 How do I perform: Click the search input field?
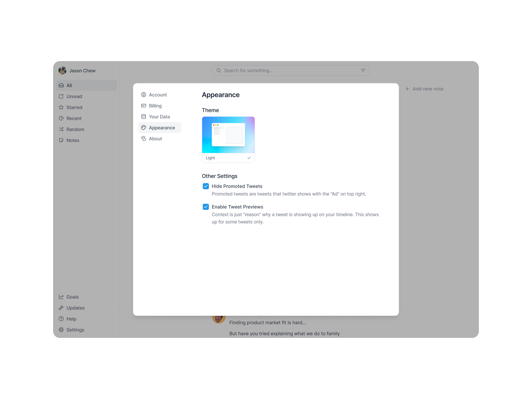point(291,70)
